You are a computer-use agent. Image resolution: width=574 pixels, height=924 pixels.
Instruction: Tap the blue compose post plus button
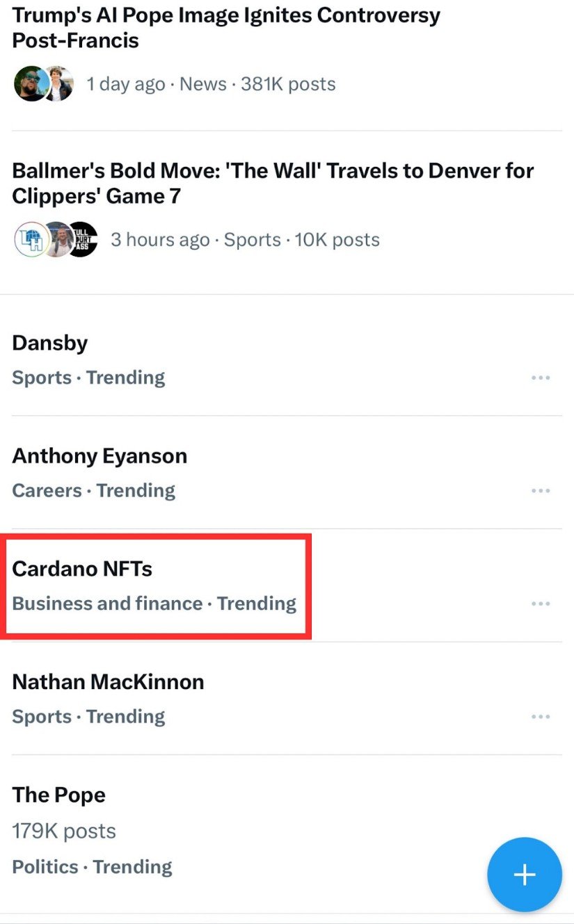tap(525, 875)
